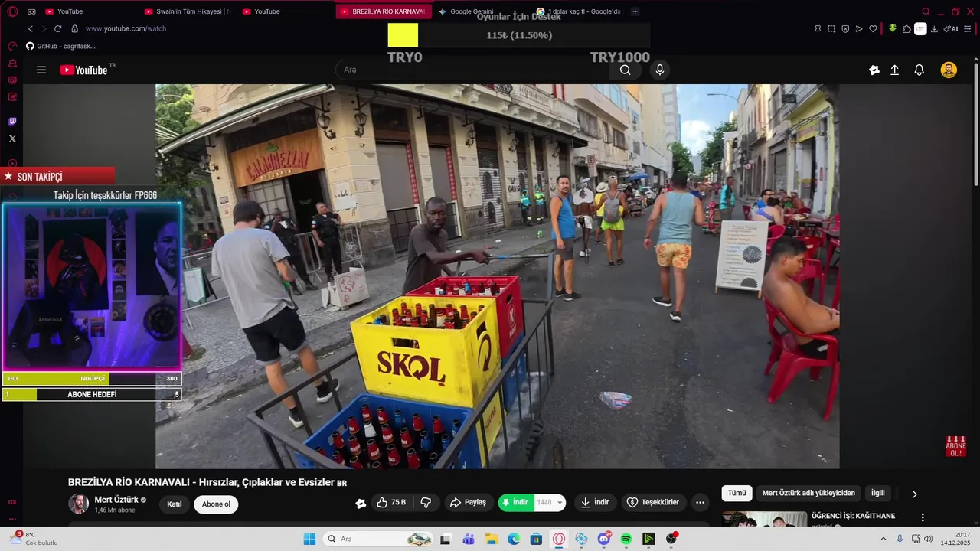This screenshot has width=980, height=551.
Task: Open the browser downloads tray icon
Action: pos(934,29)
